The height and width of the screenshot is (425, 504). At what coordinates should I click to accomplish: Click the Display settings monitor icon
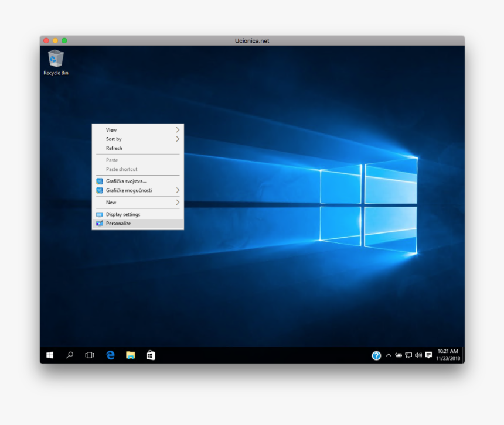[x=100, y=214]
